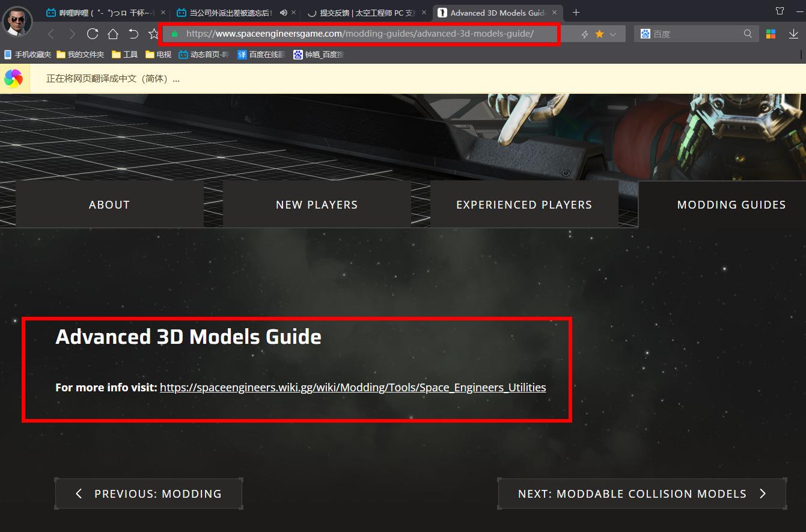Select the NEW PLAYERS tab
Screen dimensions: 806x532
click(x=317, y=204)
